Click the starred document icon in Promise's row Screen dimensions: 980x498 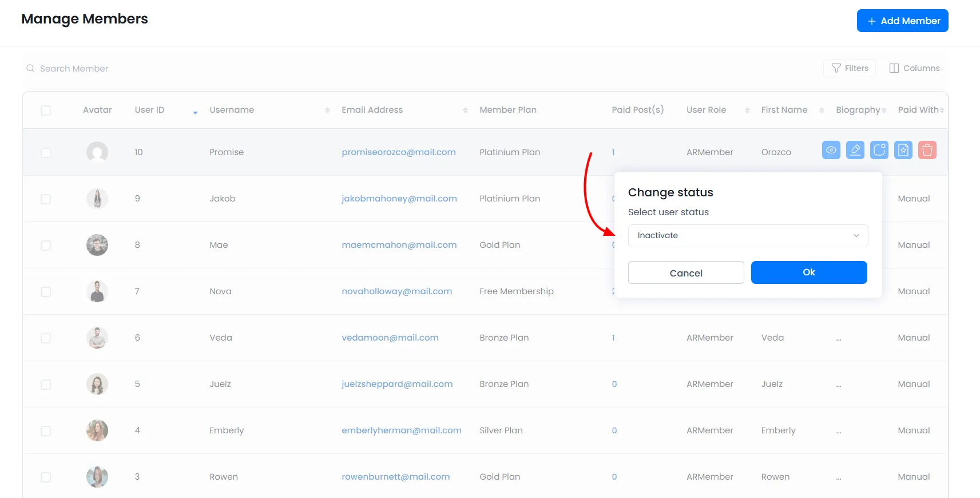(903, 151)
